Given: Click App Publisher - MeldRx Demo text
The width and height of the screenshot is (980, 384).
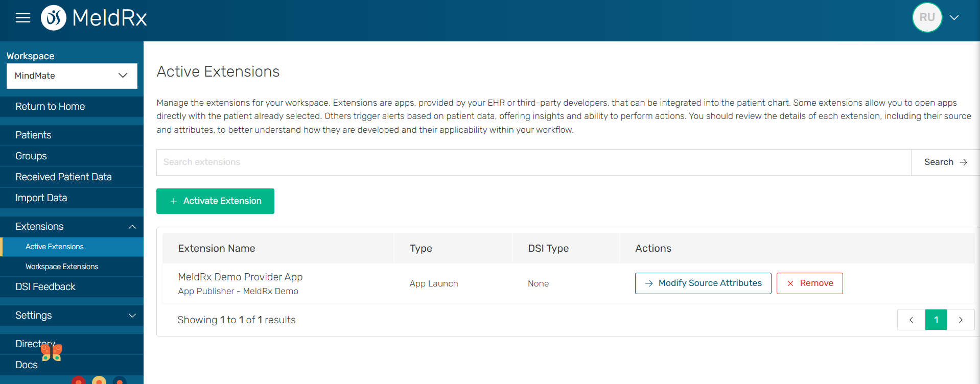Looking at the screenshot, I should (x=238, y=291).
